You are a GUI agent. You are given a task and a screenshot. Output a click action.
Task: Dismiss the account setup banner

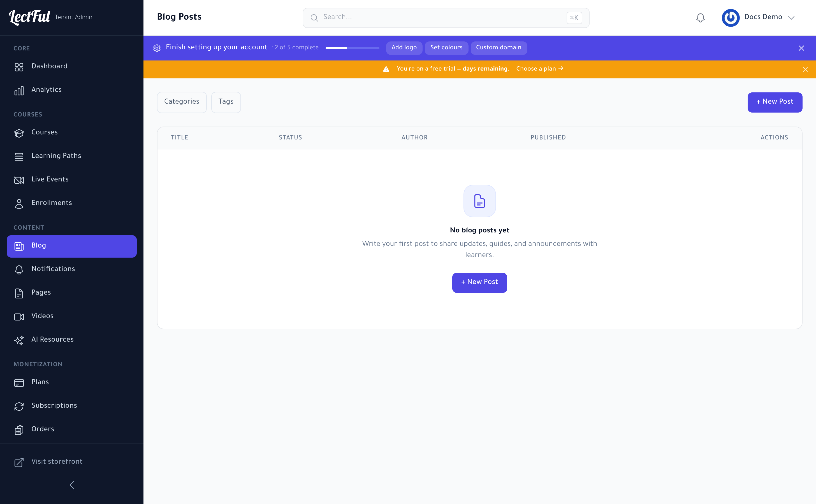pos(801,48)
